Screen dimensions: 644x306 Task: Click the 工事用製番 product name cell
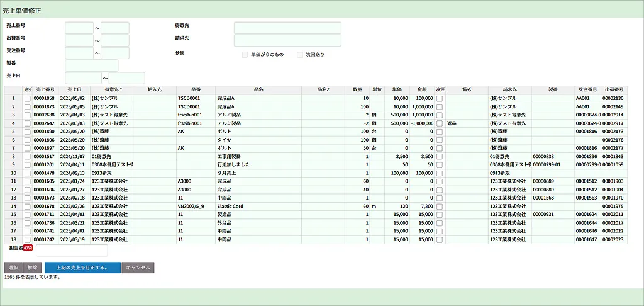(258, 156)
